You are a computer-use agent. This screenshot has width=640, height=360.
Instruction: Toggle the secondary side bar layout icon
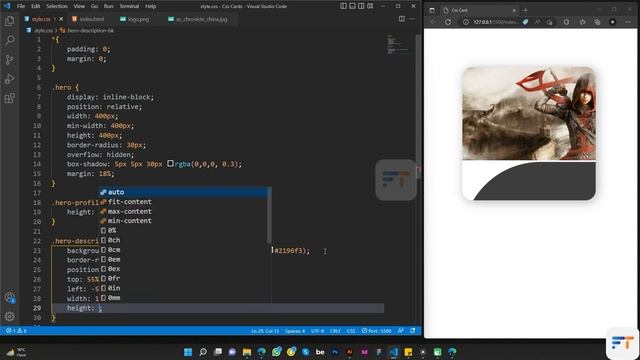(361, 6)
